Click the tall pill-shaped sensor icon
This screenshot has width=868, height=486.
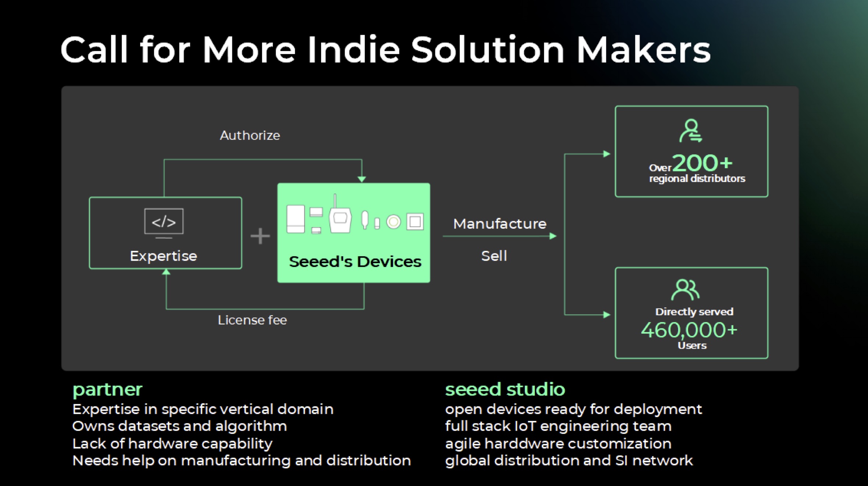click(364, 220)
